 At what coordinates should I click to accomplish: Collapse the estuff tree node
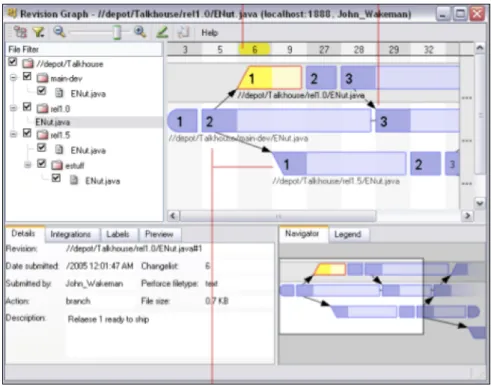pos(28,165)
